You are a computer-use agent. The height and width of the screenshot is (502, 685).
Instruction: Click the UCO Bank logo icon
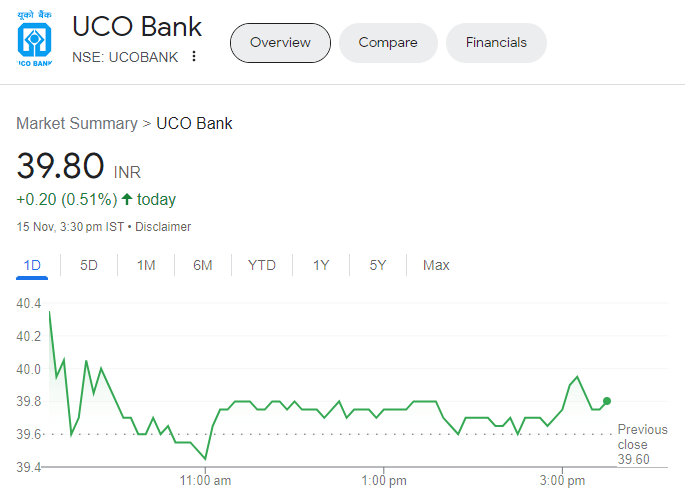[x=36, y=41]
